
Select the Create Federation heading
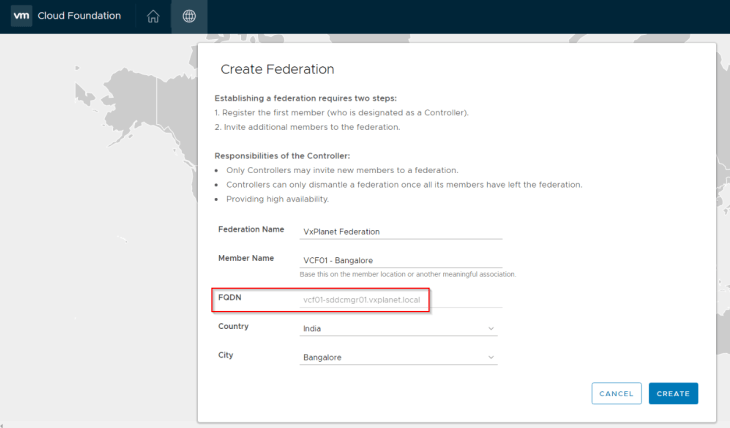click(277, 69)
